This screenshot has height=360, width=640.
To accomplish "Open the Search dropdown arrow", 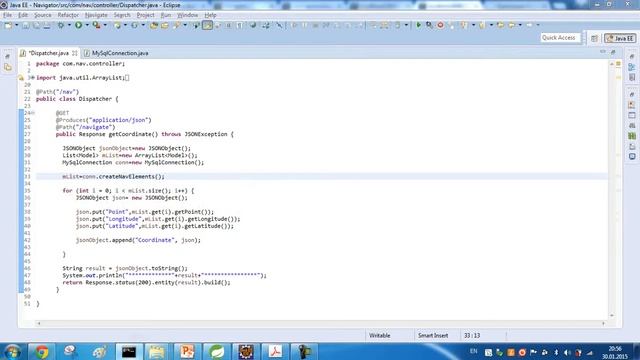I will (185, 25).
